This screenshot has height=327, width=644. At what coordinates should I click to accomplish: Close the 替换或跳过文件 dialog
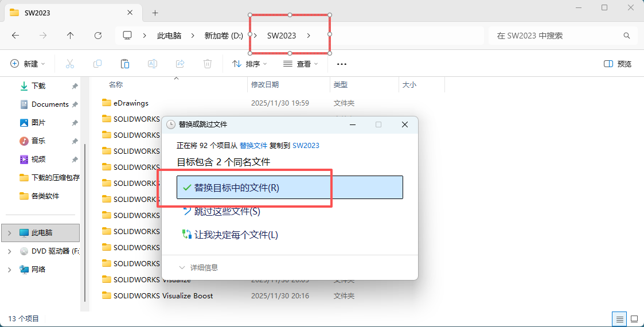404,124
